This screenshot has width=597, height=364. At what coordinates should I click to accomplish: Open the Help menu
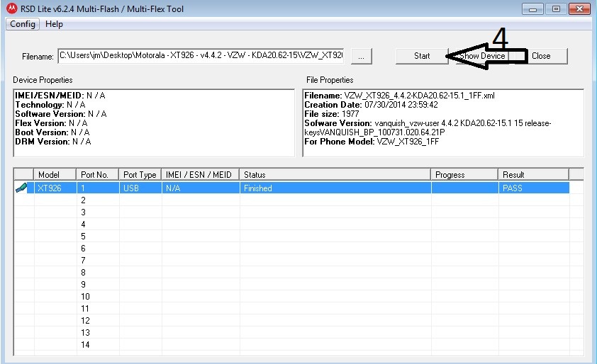click(x=54, y=24)
